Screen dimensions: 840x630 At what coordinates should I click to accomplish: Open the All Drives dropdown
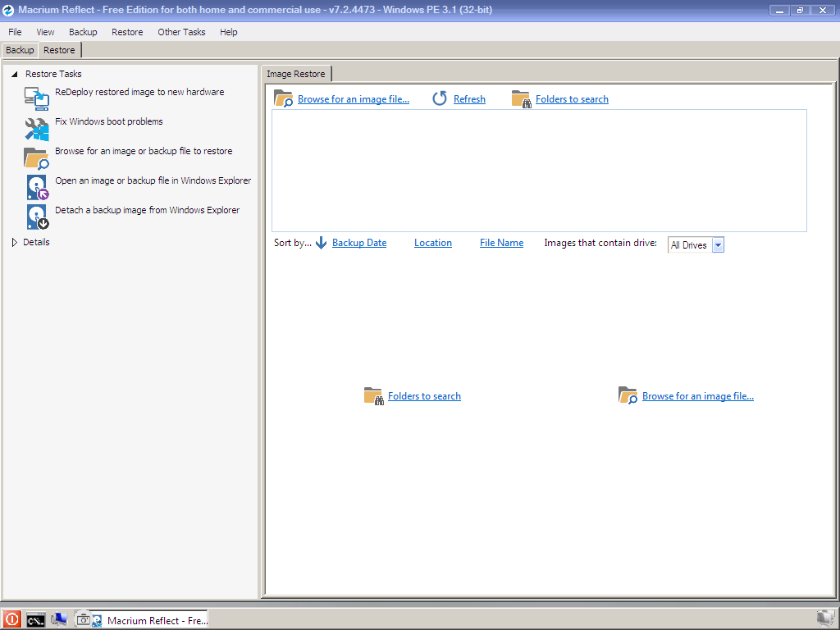(718, 244)
